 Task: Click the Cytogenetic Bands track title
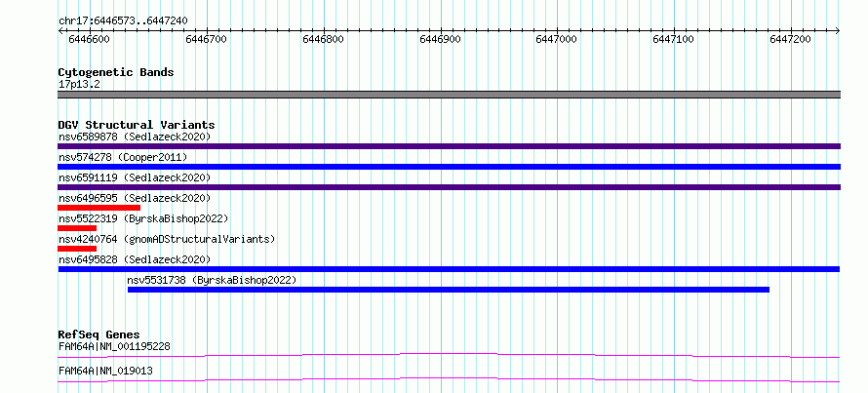pos(116,72)
